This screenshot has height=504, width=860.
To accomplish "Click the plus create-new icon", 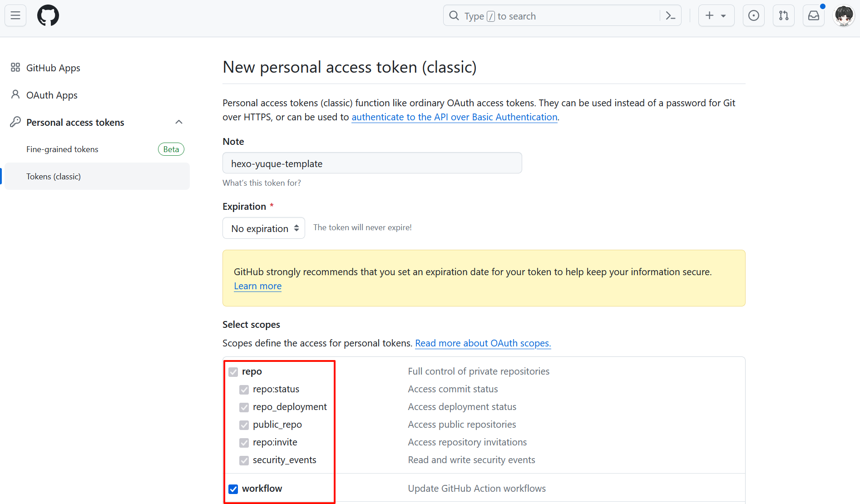I will 710,15.
